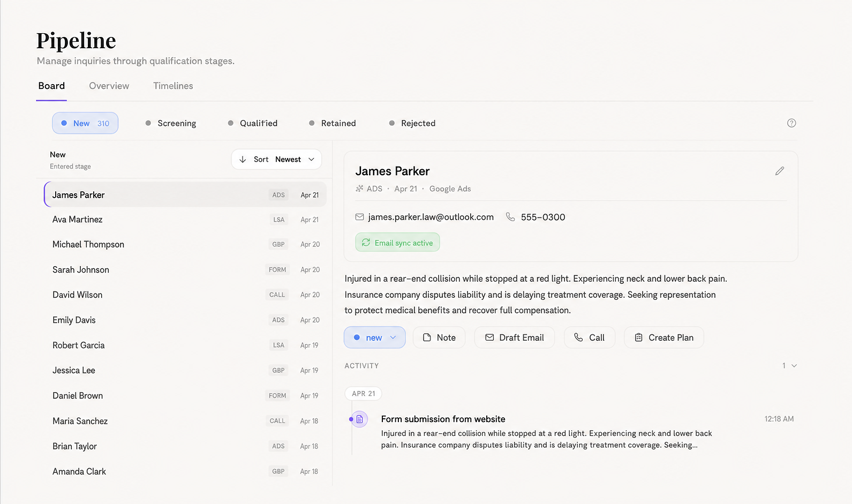This screenshot has width=852, height=504.
Task: Select Ava Martinez in the list
Action: point(185,220)
